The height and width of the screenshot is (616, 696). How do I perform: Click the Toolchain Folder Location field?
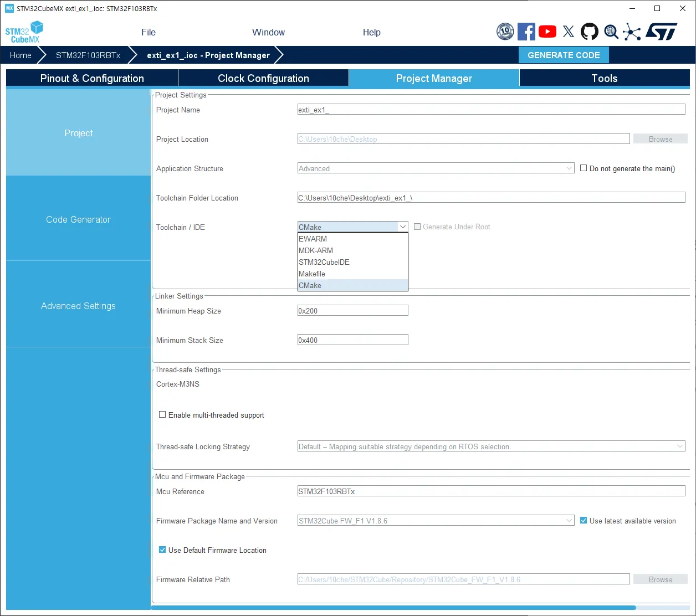point(491,198)
